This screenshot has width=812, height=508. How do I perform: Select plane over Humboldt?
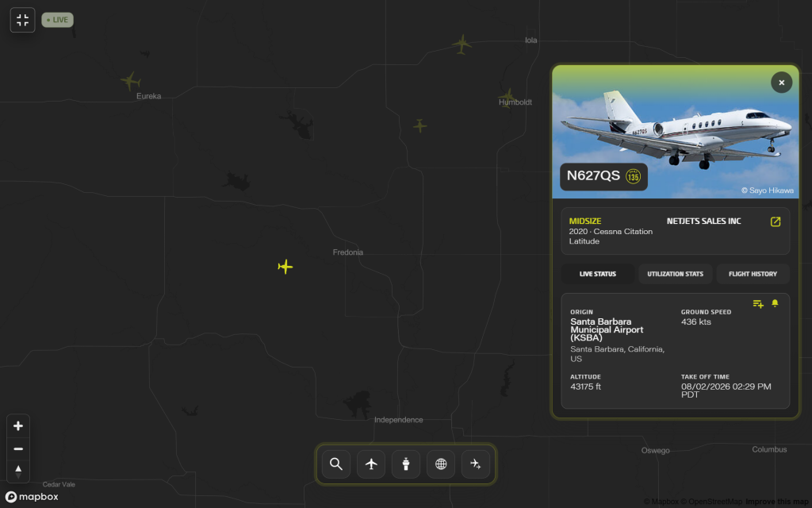pyautogui.click(x=507, y=97)
